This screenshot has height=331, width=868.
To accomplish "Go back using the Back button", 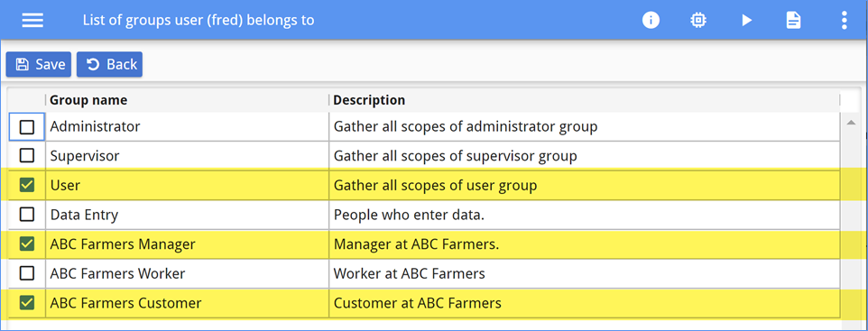I will (109, 64).
